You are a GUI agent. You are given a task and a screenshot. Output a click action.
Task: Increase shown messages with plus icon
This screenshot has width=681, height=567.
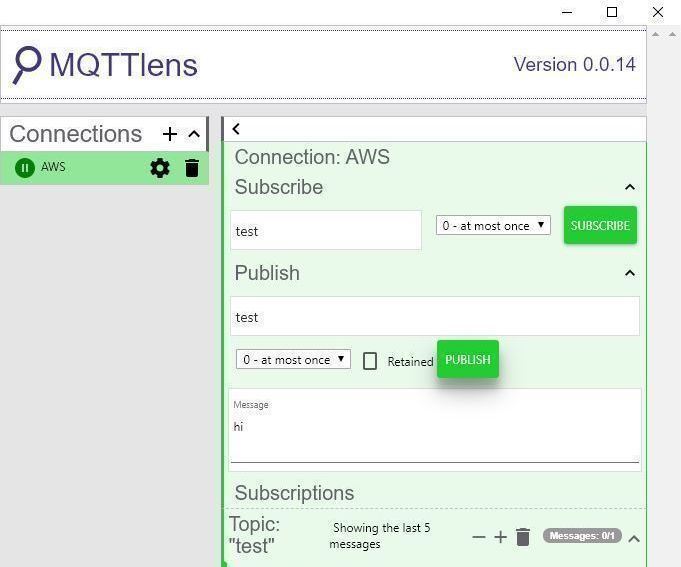500,537
